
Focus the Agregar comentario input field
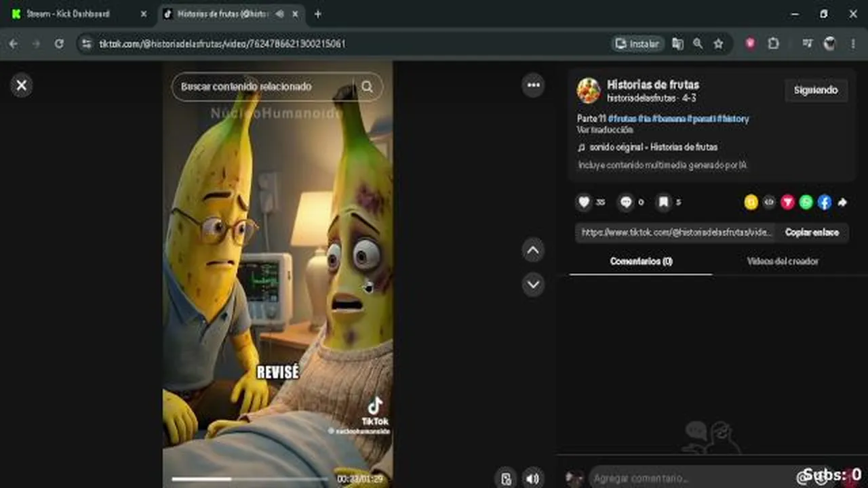[692, 479]
